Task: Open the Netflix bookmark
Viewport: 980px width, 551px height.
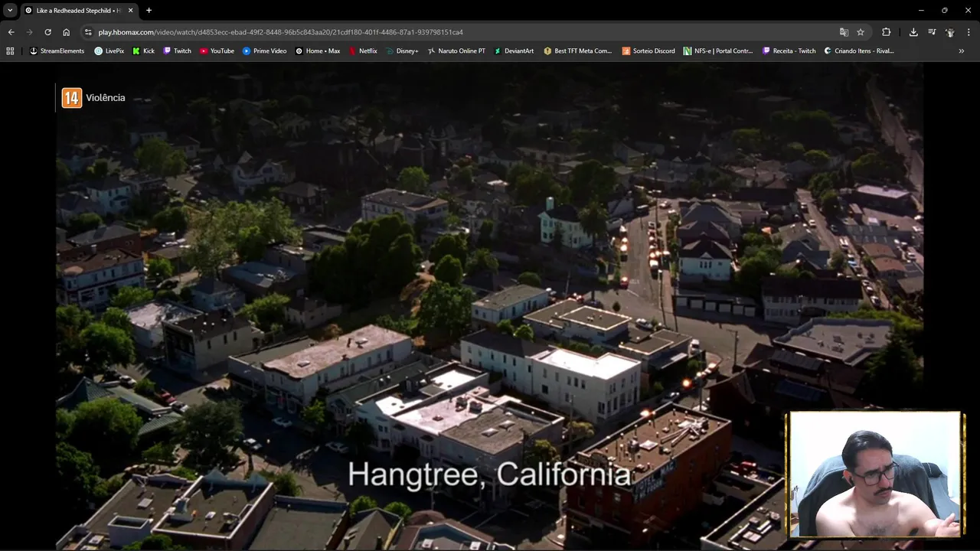Action: (363, 51)
